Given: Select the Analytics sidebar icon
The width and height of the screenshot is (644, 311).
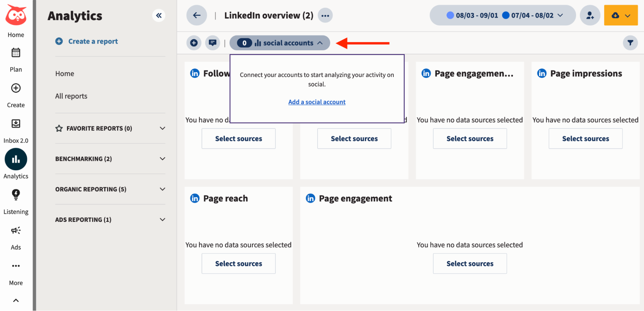Looking at the screenshot, I should pos(15,159).
